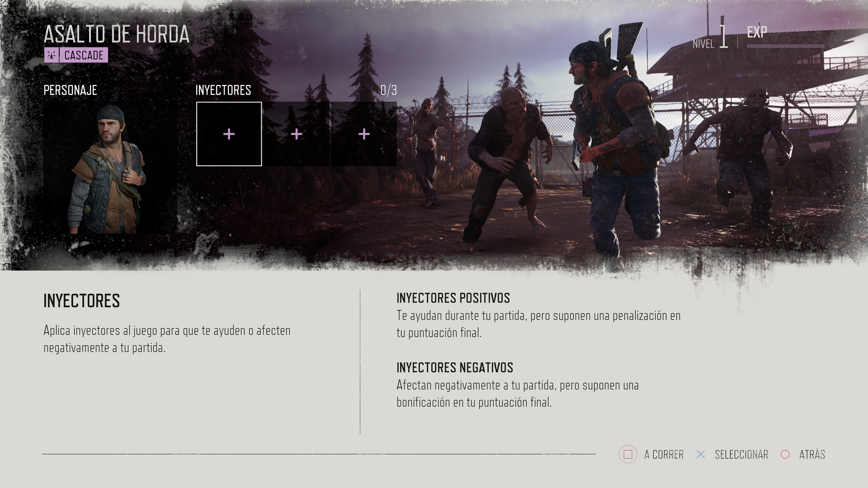This screenshot has width=868, height=488.
Task: Click the circle button icon for Atrás
Action: pyautogui.click(x=785, y=454)
